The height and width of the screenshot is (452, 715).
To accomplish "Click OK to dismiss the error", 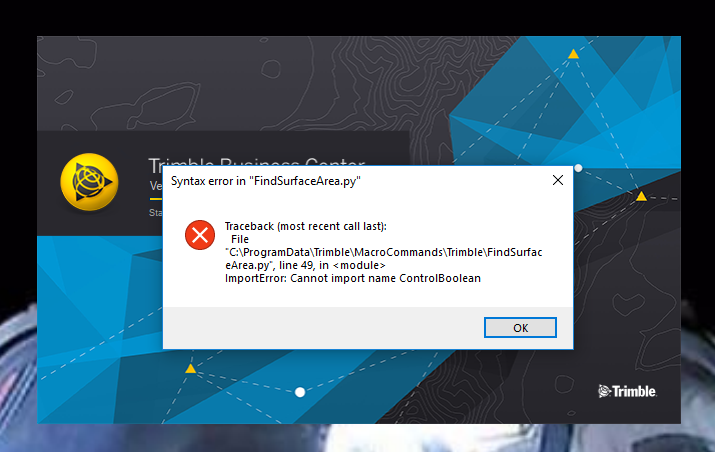I will 520,327.
